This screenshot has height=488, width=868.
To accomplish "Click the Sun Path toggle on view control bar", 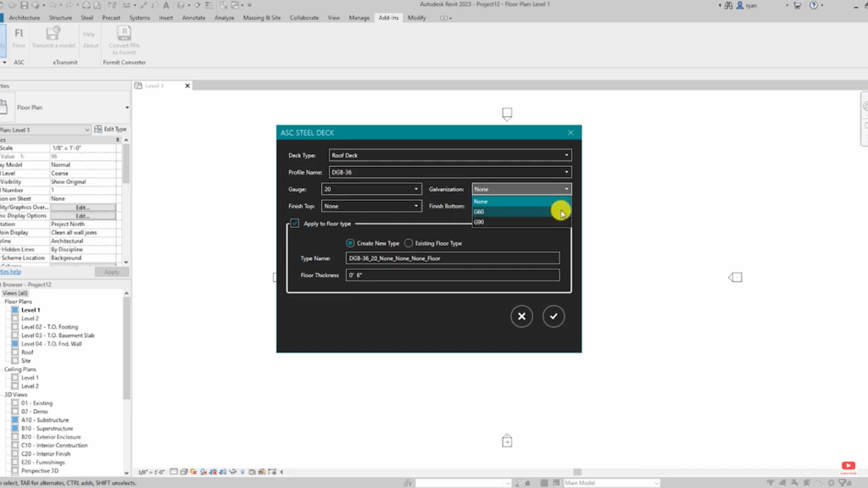I will coord(193,470).
